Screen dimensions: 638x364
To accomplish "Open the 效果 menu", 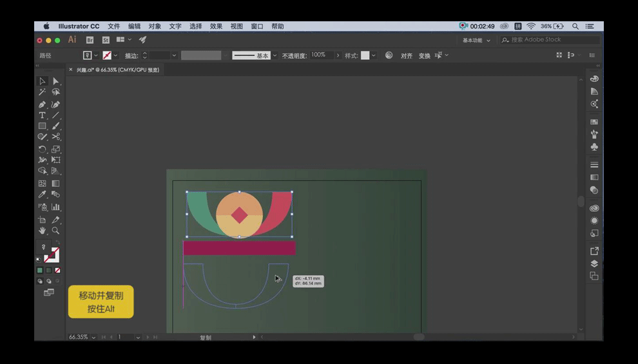I will 216,26.
